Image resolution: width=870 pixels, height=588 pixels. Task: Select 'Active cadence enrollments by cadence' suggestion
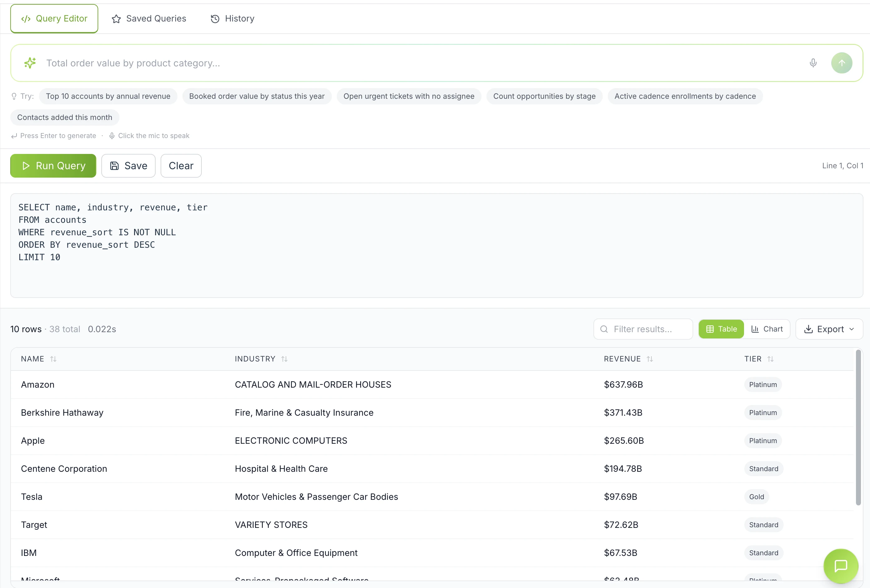[685, 96]
